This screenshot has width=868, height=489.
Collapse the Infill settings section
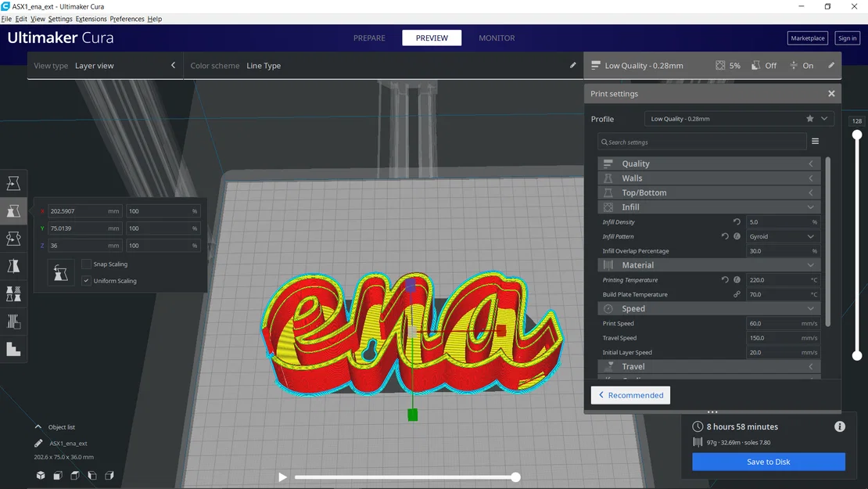tap(709, 207)
